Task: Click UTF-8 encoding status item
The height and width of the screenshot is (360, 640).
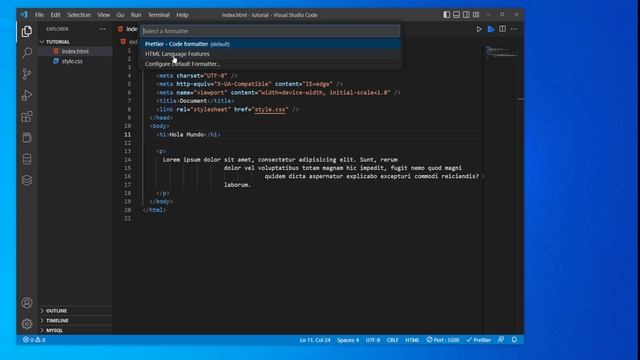Action: coord(373,340)
